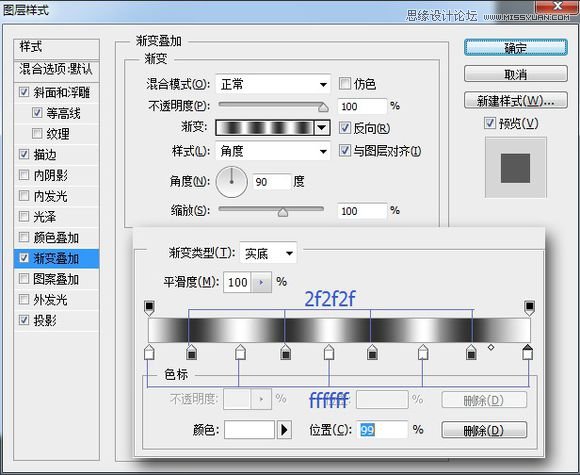Click 取消 cancel button
This screenshot has width=580, height=475.
point(516,74)
